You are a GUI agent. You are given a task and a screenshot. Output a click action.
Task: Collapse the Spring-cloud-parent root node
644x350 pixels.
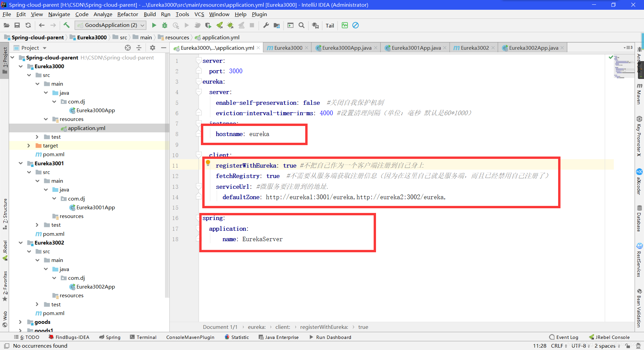tap(12, 57)
